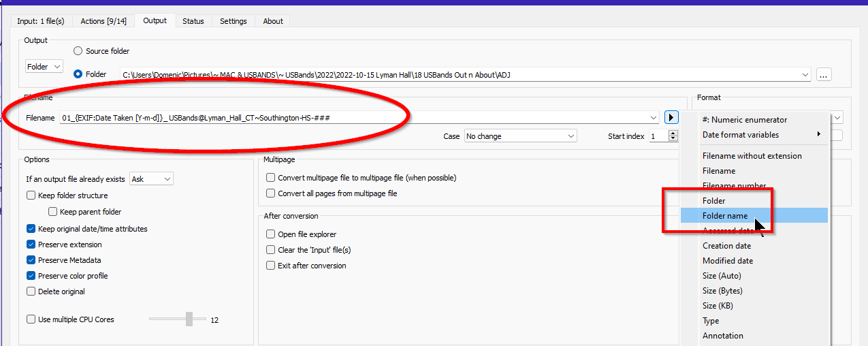Viewport: 868px width, 346px height.
Task: Expand output folder path dropdown arrow
Action: [806, 75]
